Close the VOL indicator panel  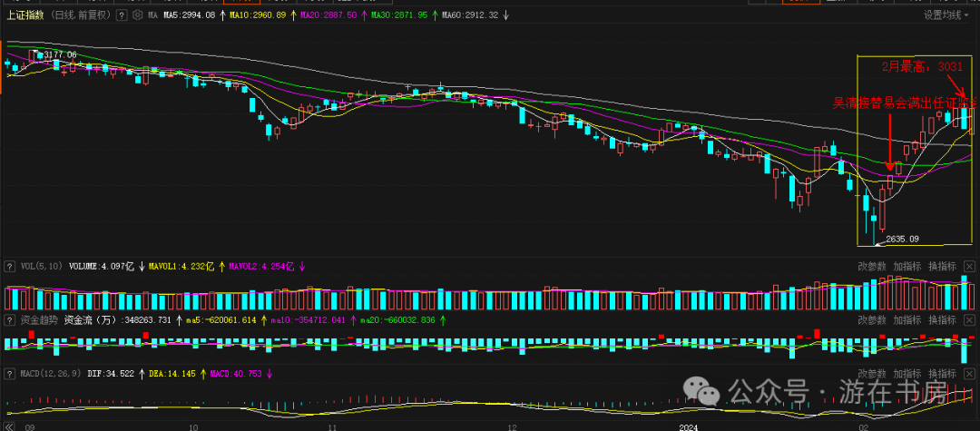tap(969, 266)
